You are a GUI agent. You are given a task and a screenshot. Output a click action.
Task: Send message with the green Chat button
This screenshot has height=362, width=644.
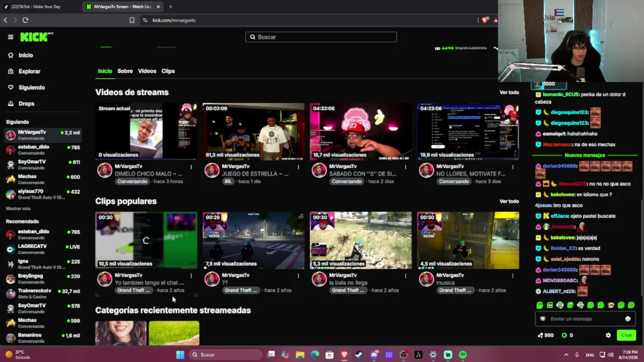point(626,335)
